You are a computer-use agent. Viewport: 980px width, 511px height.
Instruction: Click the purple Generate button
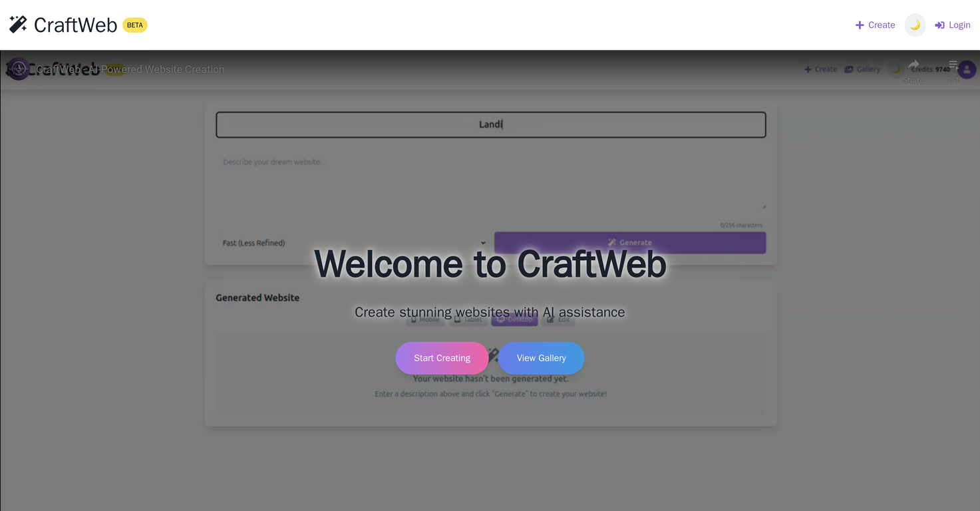coord(630,243)
